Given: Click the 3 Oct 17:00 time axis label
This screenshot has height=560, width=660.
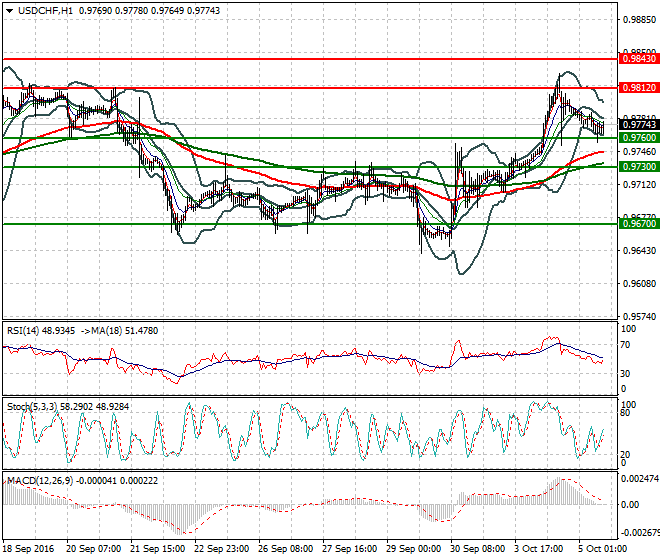Looking at the screenshot, I should point(539,549).
